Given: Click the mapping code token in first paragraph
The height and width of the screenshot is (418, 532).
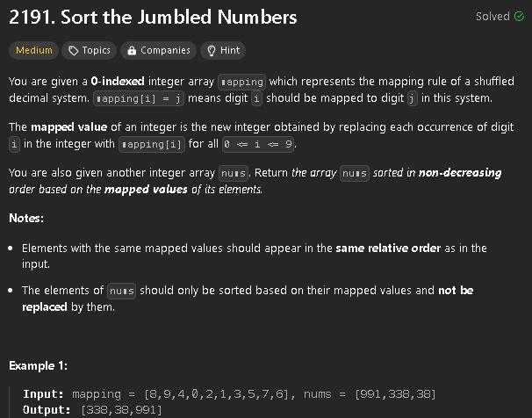Looking at the screenshot, I should point(241,82).
